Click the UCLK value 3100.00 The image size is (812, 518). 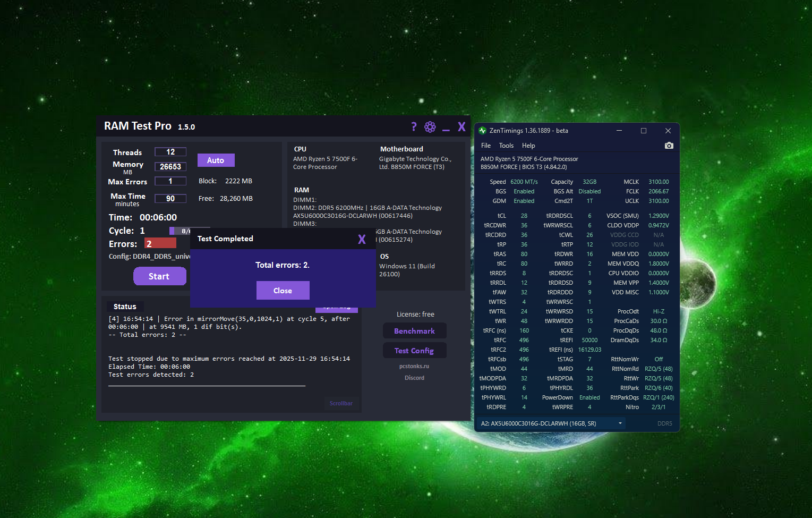[x=659, y=201]
